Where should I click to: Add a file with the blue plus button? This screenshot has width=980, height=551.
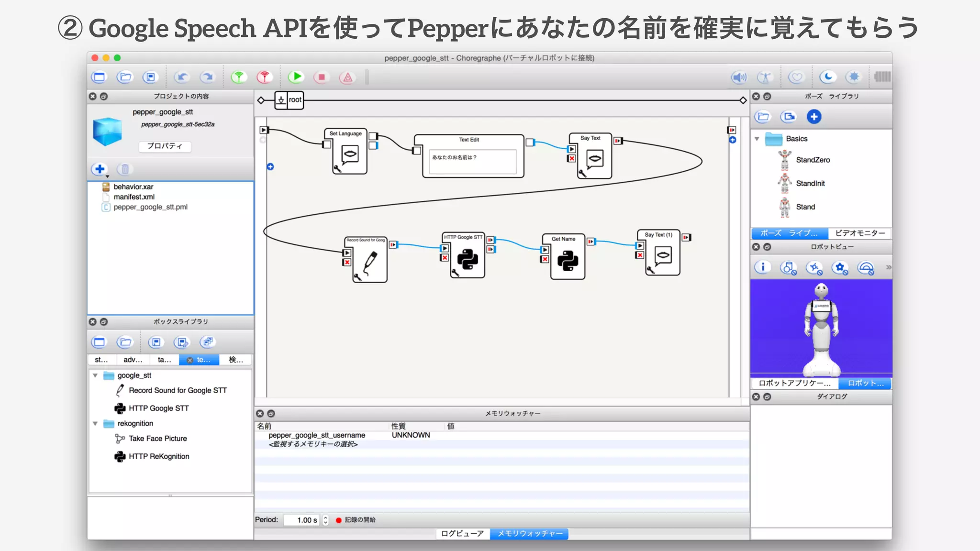click(100, 169)
